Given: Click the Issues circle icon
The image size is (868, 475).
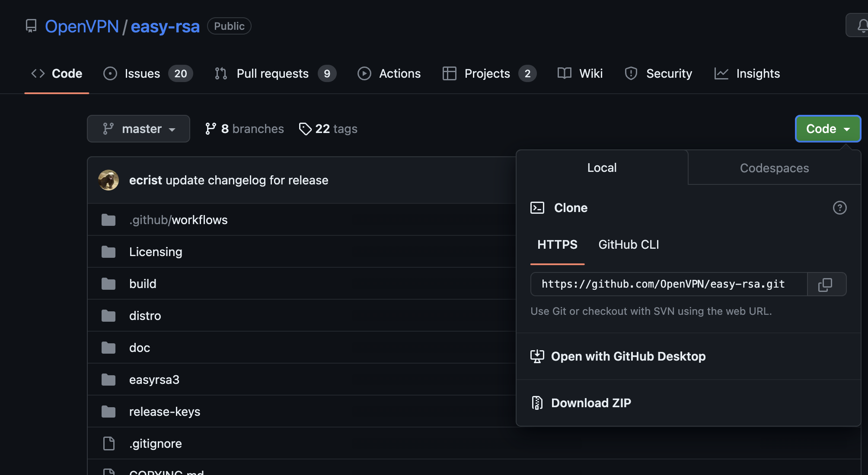Looking at the screenshot, I should (110, 73).
